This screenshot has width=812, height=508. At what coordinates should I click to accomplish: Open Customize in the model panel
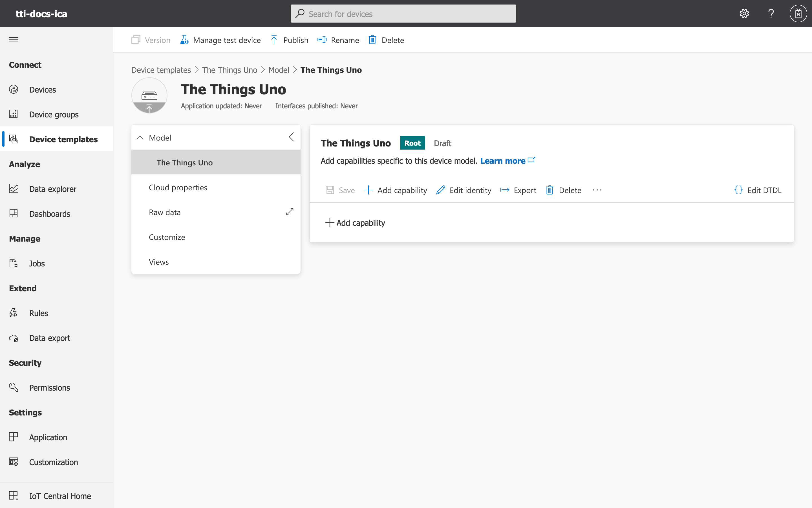(x=216, y=237)
